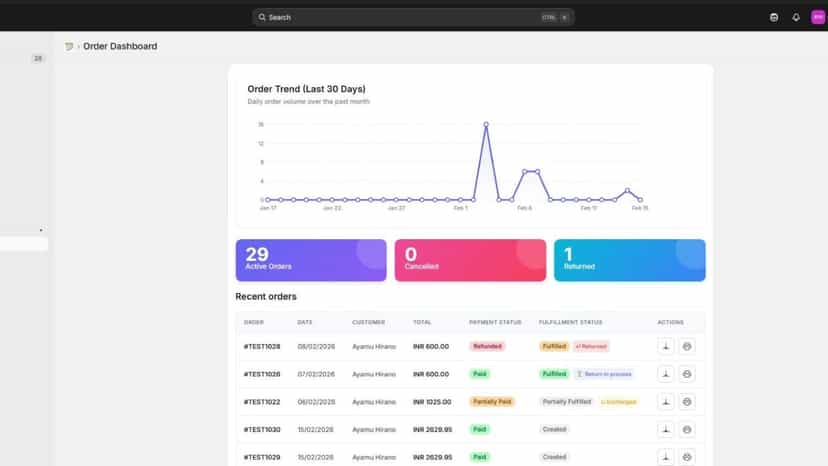The image size is (828, 466).
Task: Click INR 2629.95 in #TEST1030 row
Action: click(x=432, y=430)
